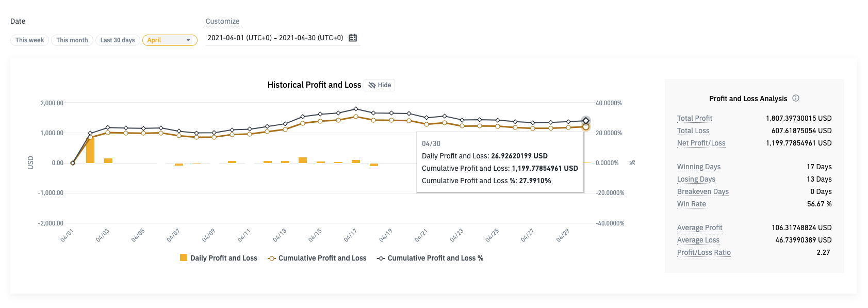Click the 04/30 diamond data point
The image size is (868, 308).
click(586, 121)
